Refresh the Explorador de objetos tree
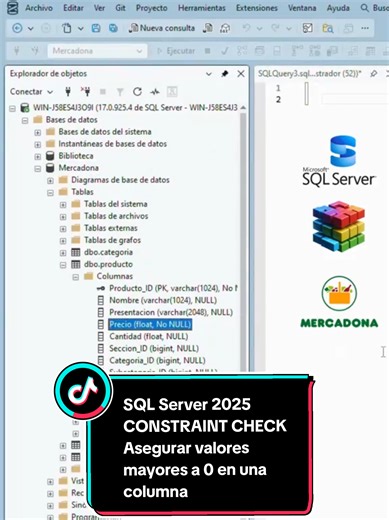 [x=137, y=92]
